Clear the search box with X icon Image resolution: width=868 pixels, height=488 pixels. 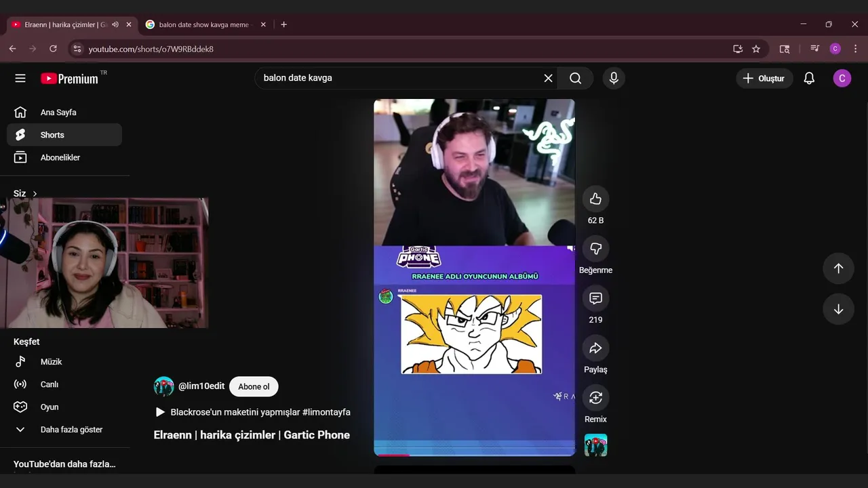tap(548, 78)
